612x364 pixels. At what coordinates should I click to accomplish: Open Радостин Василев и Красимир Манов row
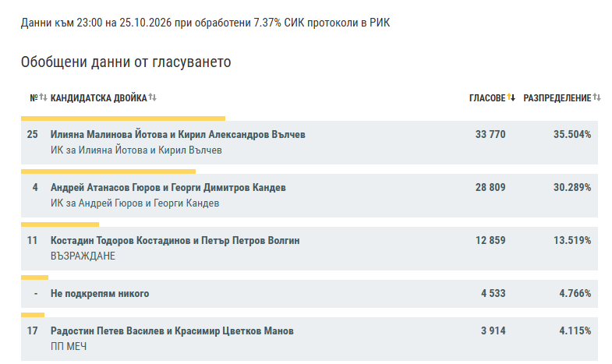(x=310, y=339)
